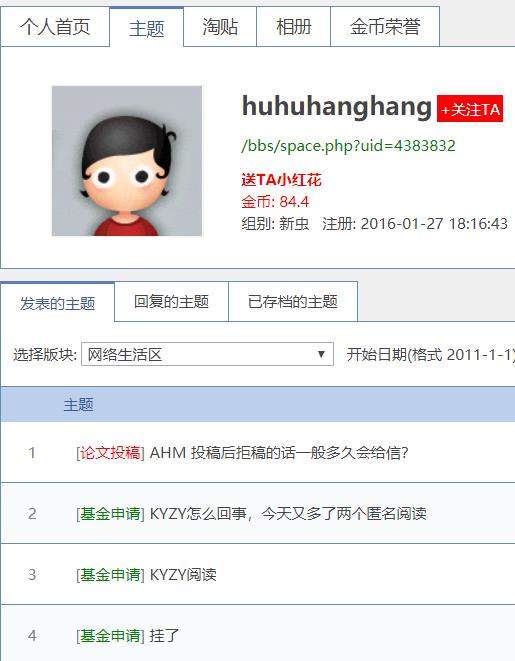The image size is (515, 661).
Task: Switch to the 回复的主题 sub-tab
Action: click(171, 302)
